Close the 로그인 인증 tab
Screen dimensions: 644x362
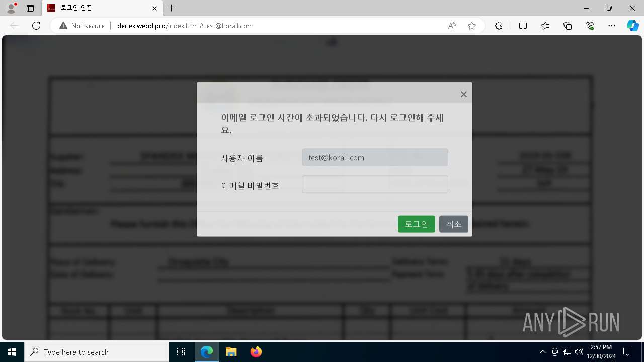coord(155,8)
